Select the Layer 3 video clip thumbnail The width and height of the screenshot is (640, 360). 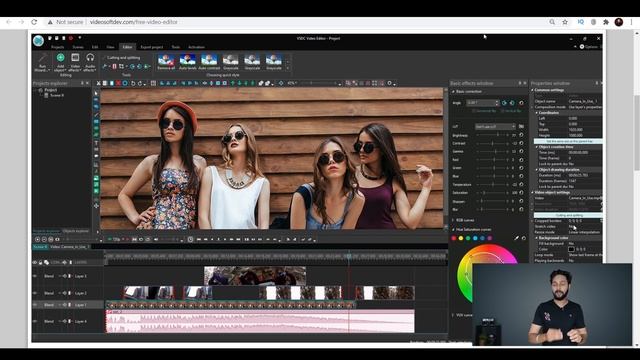click(255, 276)
